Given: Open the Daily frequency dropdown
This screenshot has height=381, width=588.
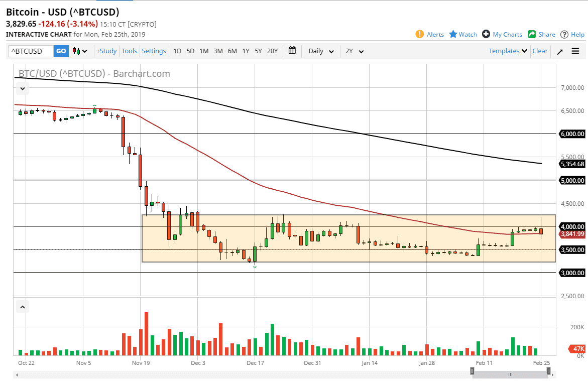Looking at the screenshot, I should [320, 51].
